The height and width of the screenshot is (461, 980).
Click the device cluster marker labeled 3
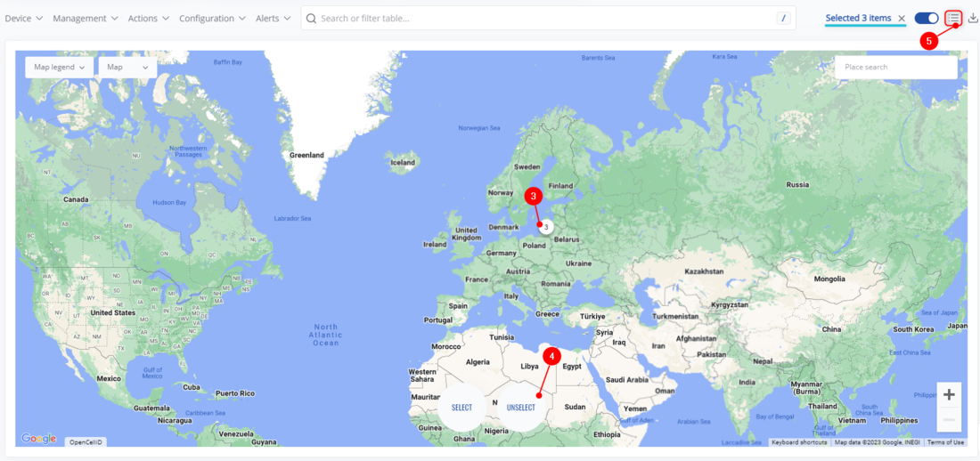coord(546,227)
